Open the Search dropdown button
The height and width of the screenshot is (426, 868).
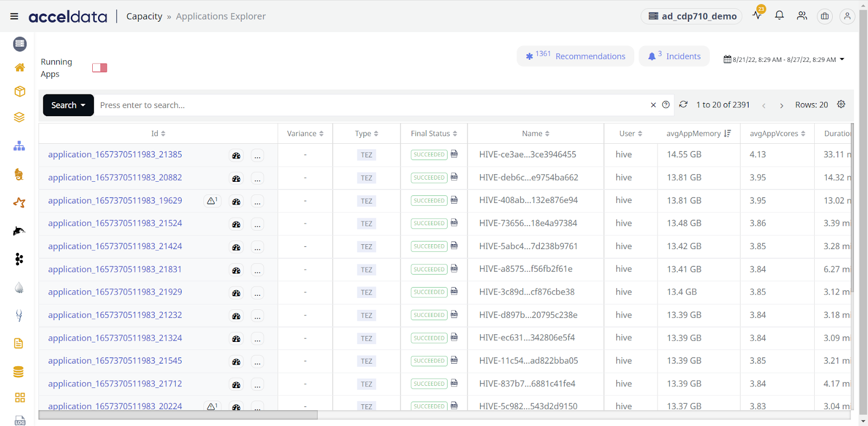(68, 105)
